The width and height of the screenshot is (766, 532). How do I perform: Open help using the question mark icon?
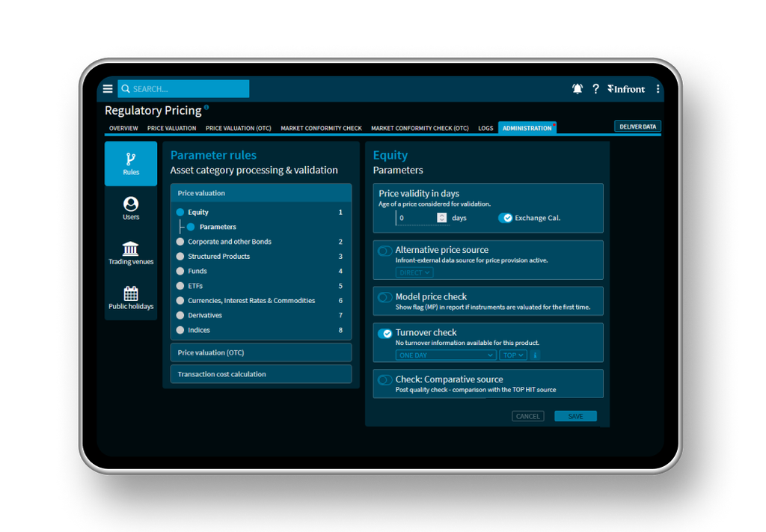[x=595, y=88]
